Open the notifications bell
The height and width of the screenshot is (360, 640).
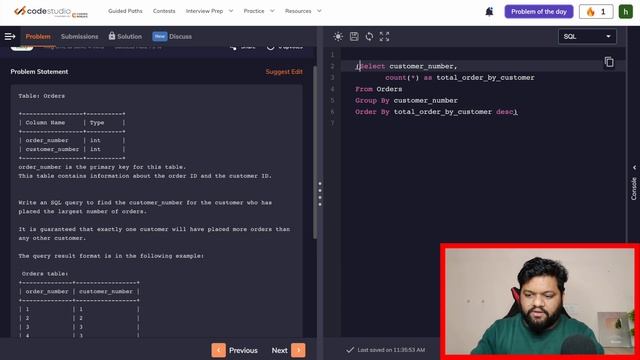point(489,11)
